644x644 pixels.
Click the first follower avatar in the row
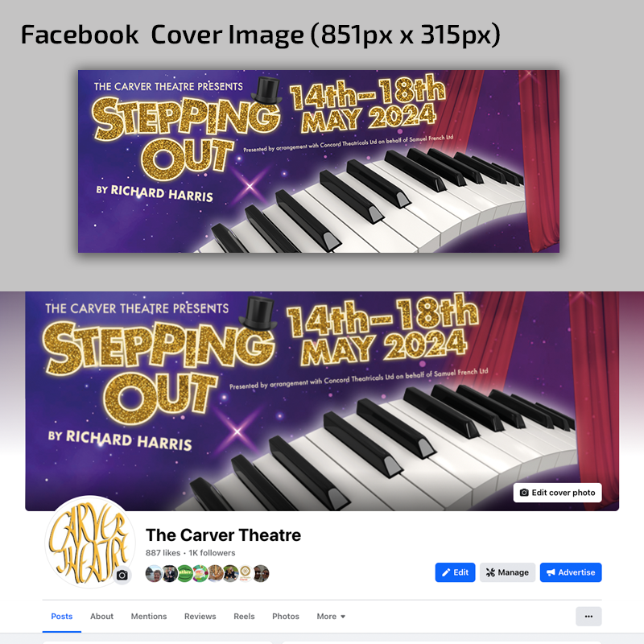154,573
